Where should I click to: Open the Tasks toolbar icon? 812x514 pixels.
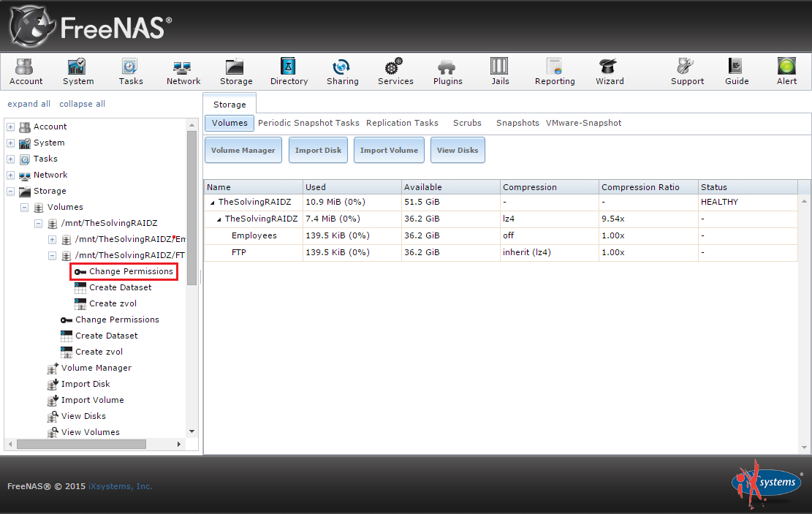coord(131,72)
